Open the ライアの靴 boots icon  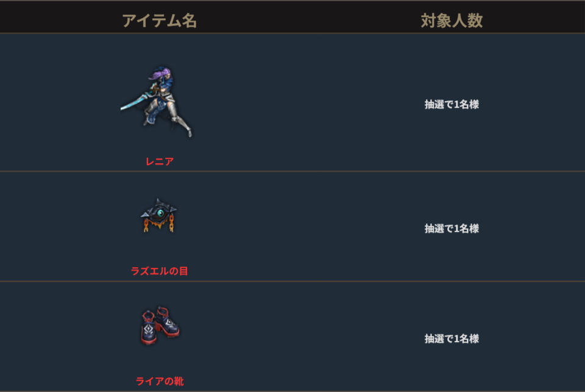pyautogui.click(x=160, y=325)
